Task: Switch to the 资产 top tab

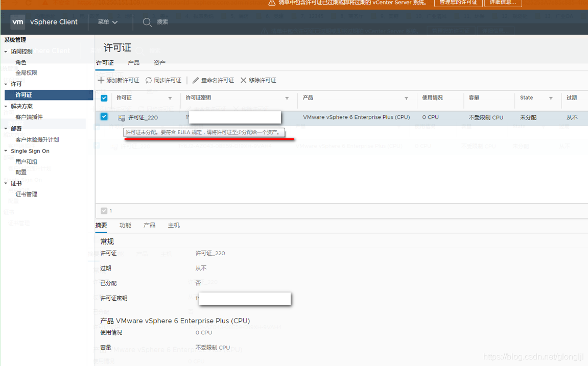Action: (159, 63)
